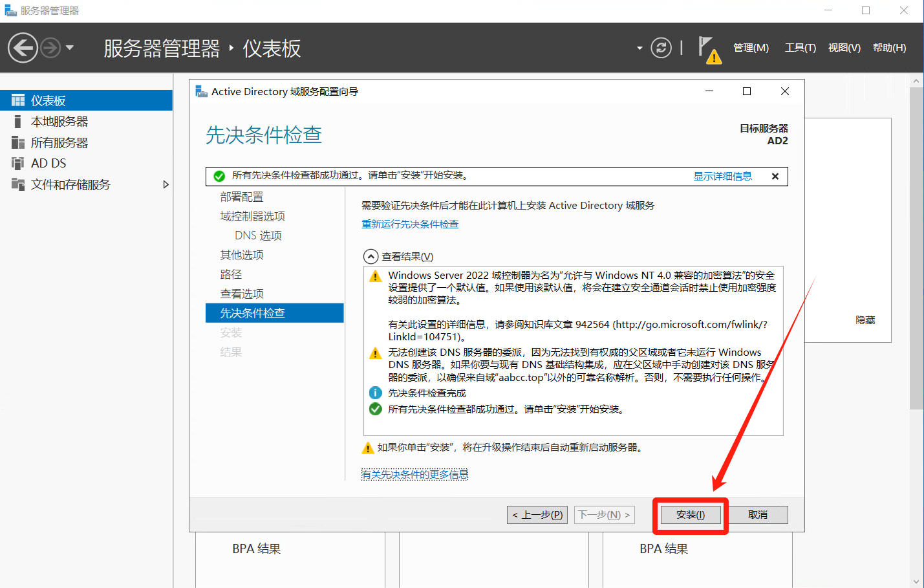Open AD DS in the sidebar

tap(48, 164)
